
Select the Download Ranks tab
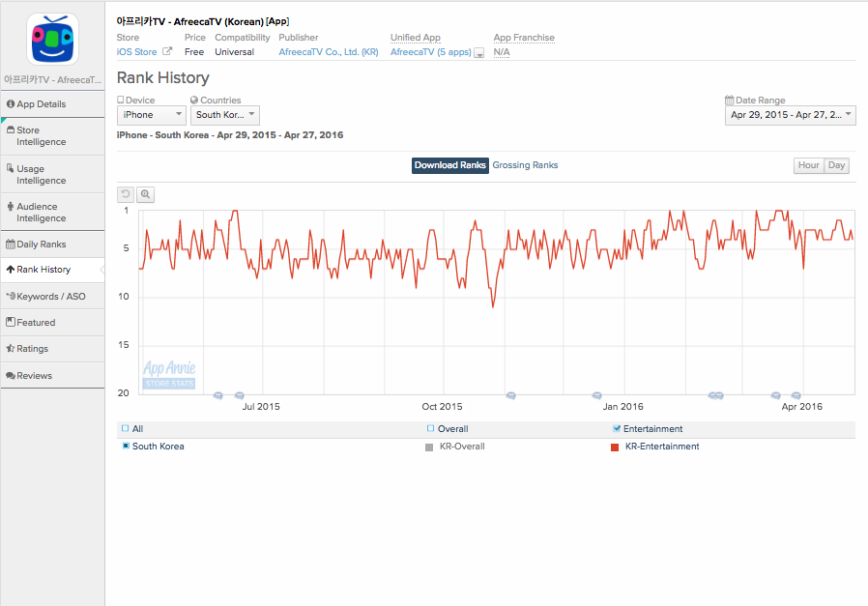coord(450,165)
